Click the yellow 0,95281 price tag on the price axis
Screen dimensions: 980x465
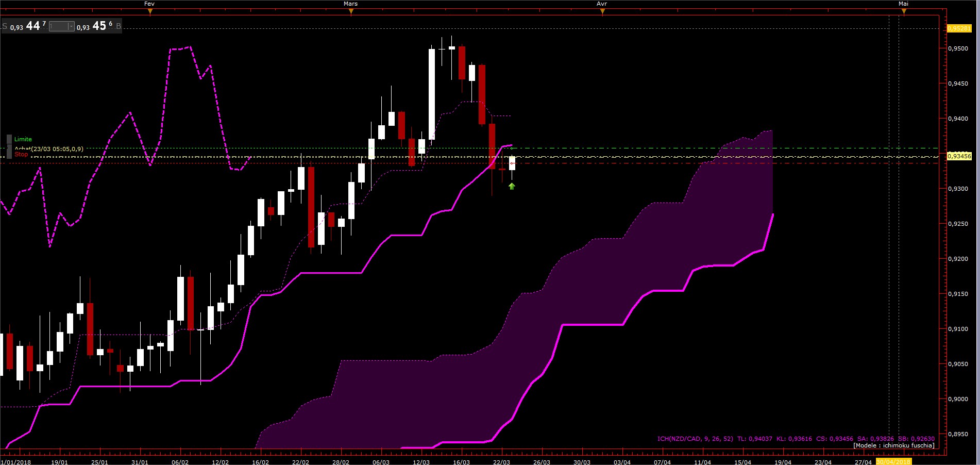pyautogui.click(x=959, y=28)
